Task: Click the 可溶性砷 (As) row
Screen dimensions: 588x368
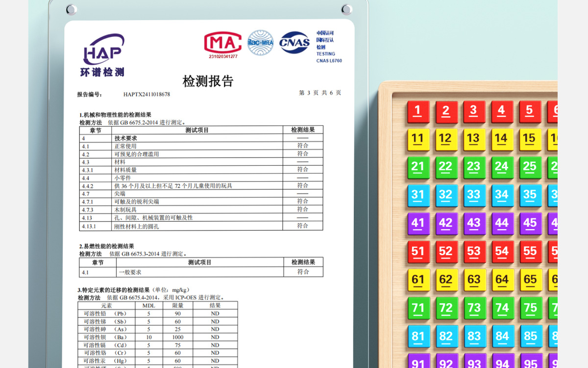Action: (158, 329)
